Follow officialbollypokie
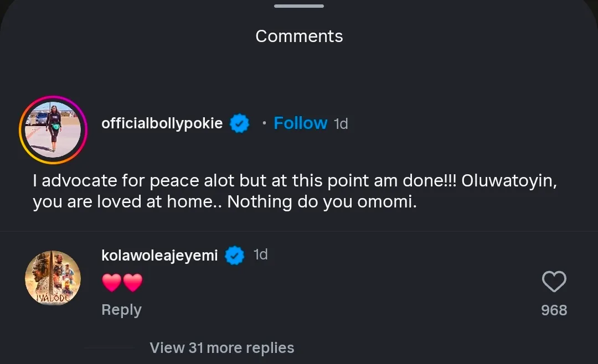 [x=300, y=123]
